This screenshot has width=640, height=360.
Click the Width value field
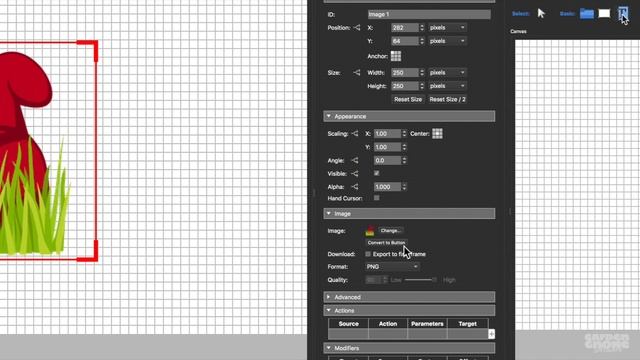pos(405,73)
